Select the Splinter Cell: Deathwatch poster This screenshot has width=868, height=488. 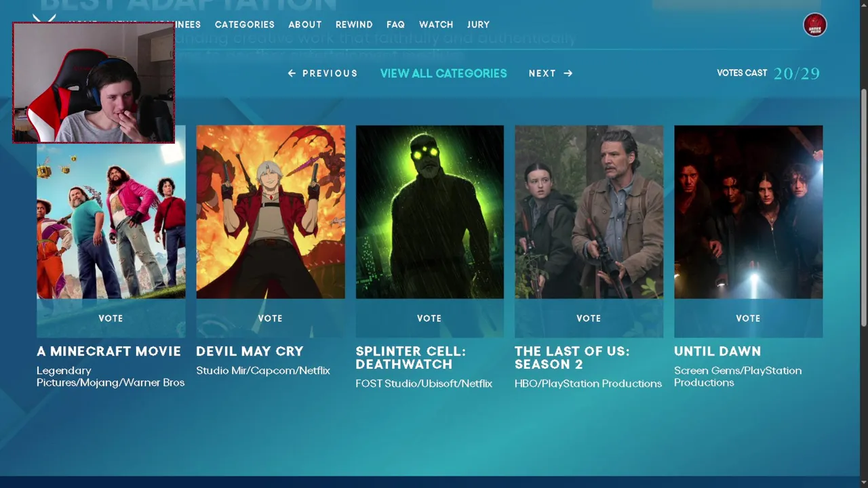(429, 212)
